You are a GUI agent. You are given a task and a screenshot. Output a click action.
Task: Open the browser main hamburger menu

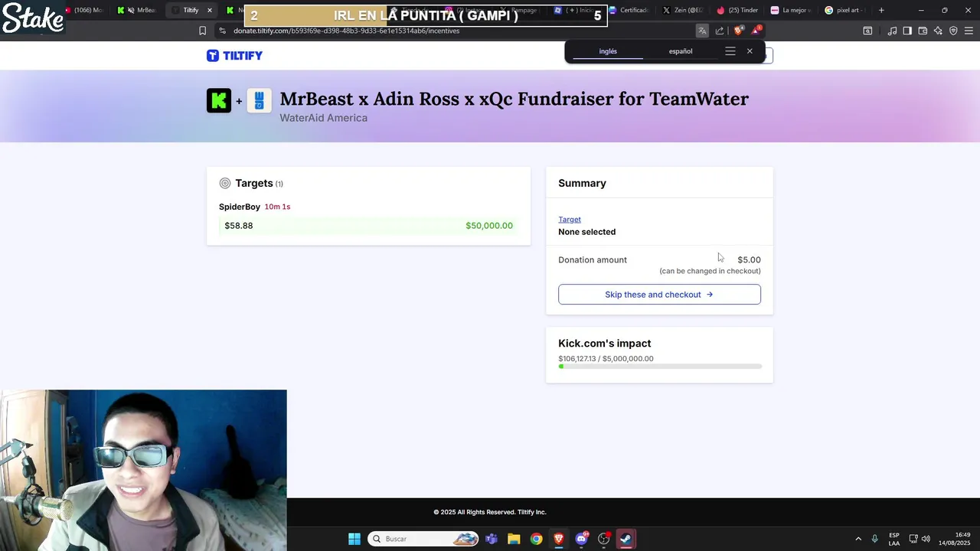(x=969, y=31)
